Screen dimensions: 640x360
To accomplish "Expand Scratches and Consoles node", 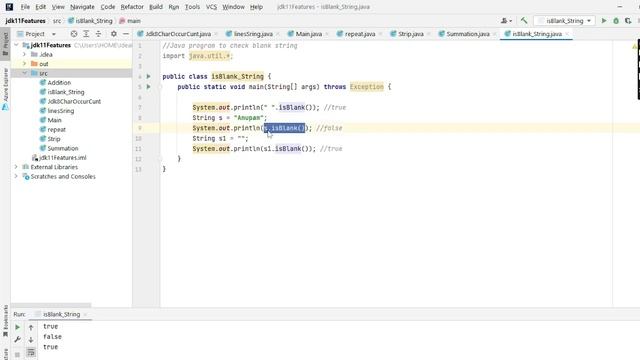I will pyautogui.click(x=16, y=176).
